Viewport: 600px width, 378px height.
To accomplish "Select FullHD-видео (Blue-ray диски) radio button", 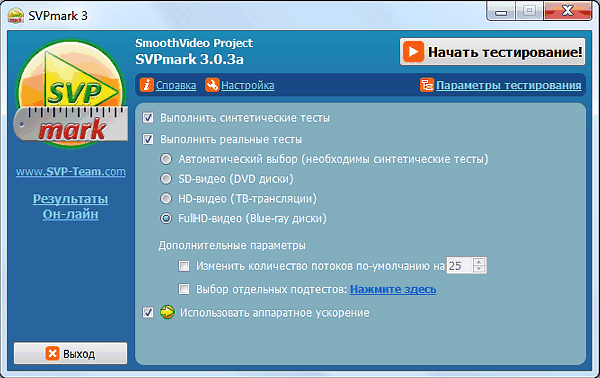I will pyautogui.click(x=166, y=218).
